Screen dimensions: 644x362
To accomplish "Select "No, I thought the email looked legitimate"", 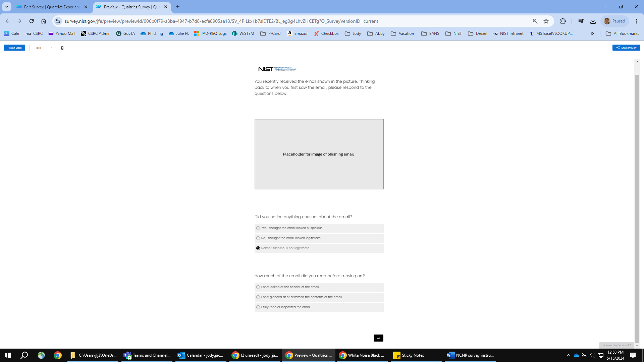I will [258, 238].
